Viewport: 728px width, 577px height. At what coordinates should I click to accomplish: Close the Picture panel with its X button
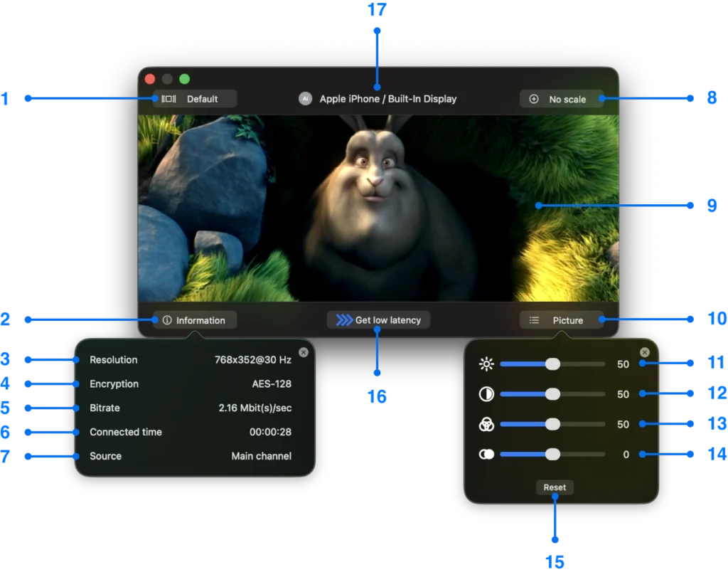(646, 351)
